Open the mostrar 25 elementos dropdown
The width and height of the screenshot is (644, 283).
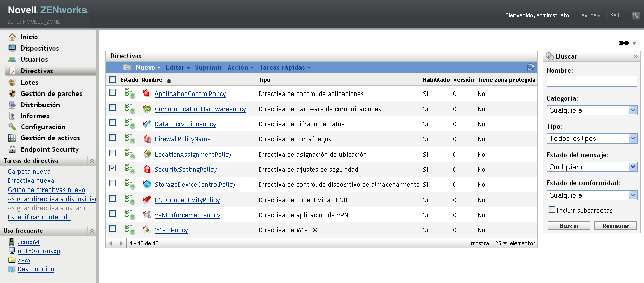(x=501, y=243)
